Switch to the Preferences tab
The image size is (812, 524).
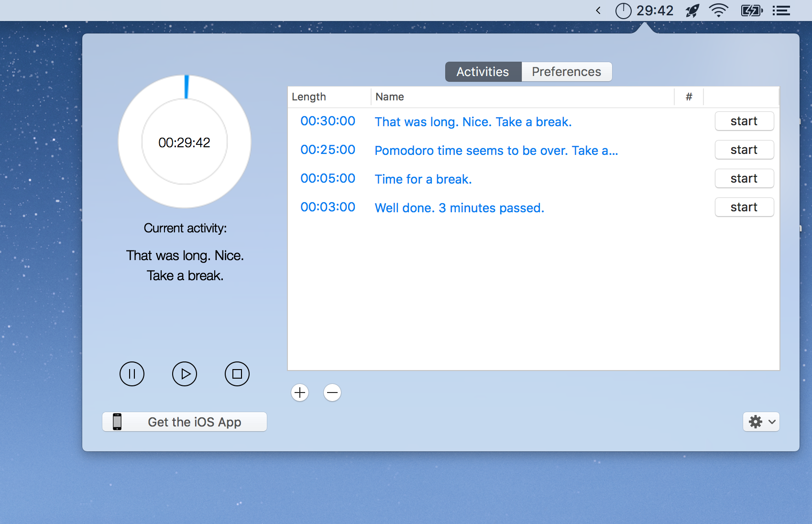tap(567, 72)
